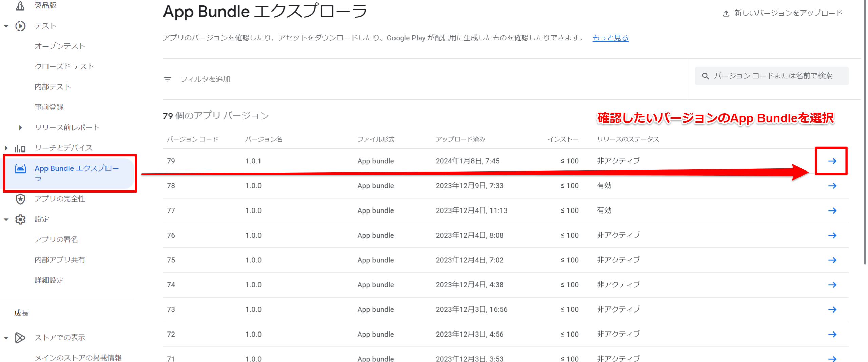Click the ファイル形式 column header

click(x=376, y=139)
